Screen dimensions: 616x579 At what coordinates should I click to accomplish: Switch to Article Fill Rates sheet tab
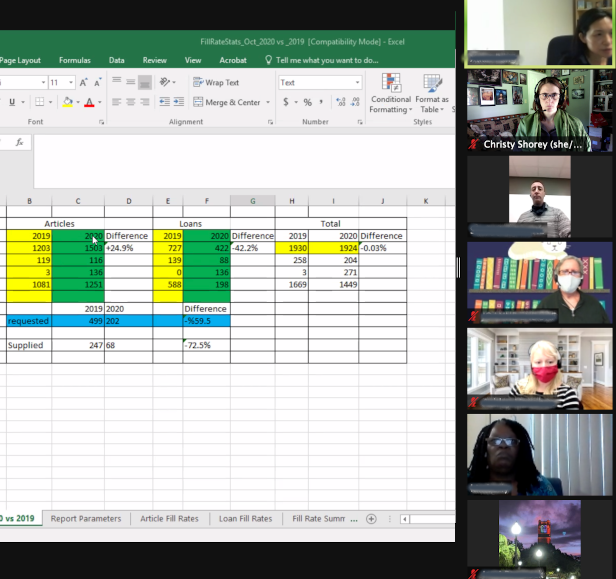169,519
